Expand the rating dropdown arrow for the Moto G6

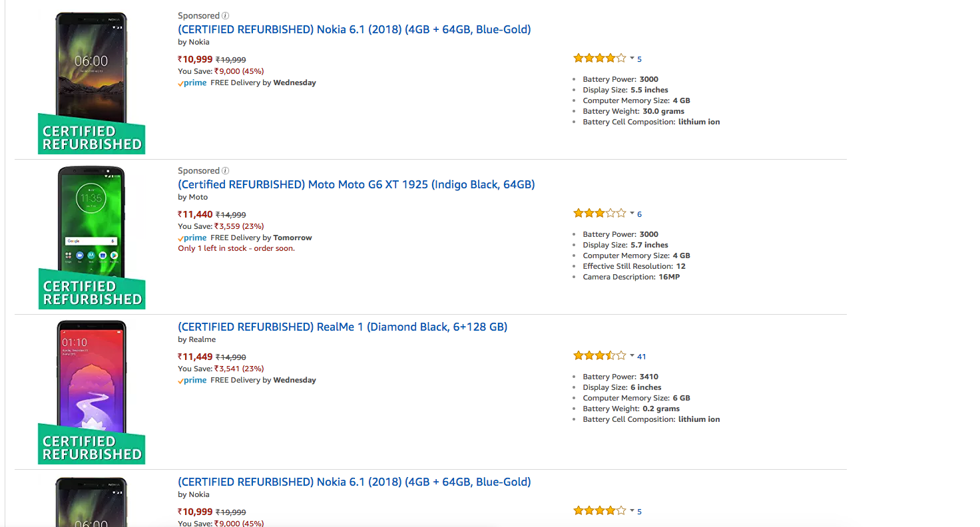click(632, 214)
